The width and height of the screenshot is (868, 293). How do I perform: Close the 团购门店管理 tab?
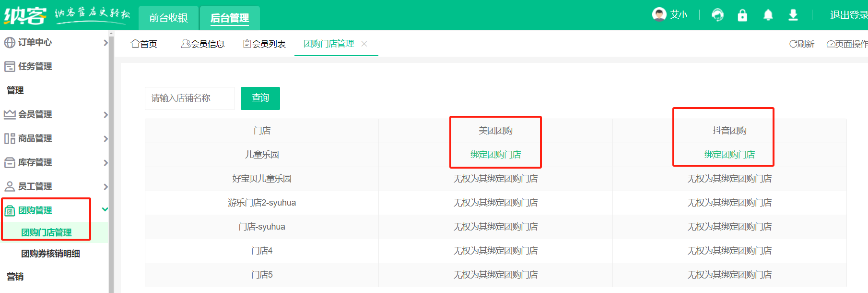point(364,44)
